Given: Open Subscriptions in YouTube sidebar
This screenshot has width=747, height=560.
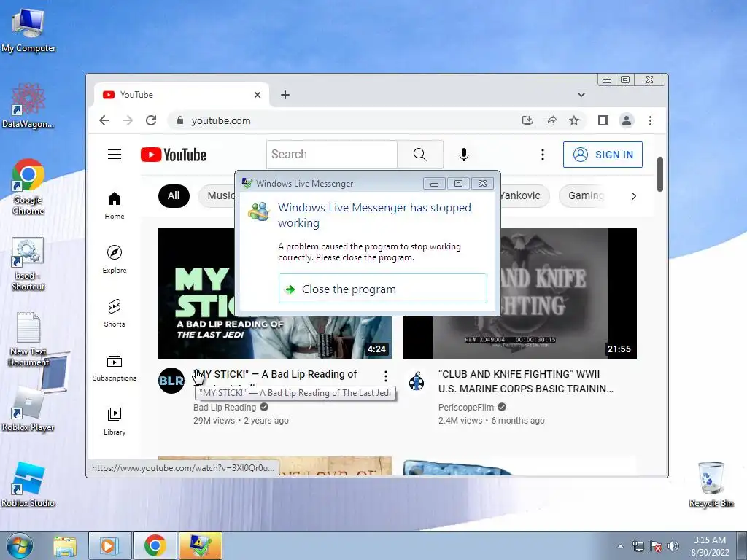Looking at the screenshot, I should (x=115, y=367).
